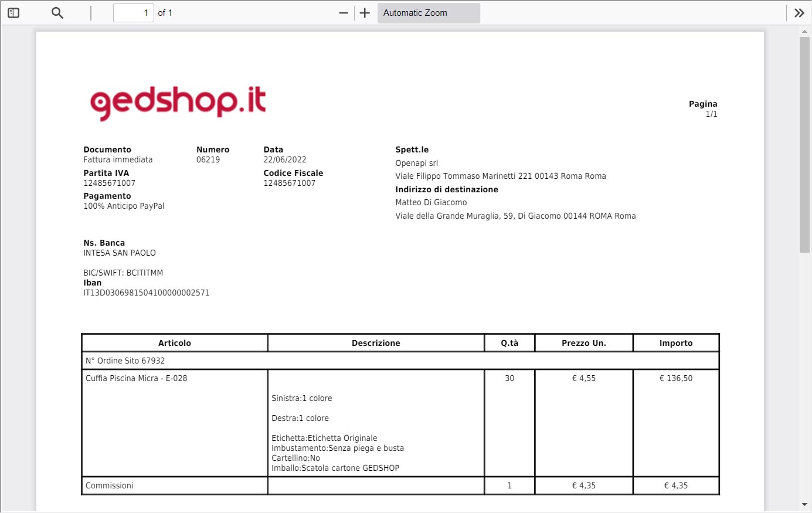
Task: Click the vertical scrollbar thumb
Action: tap(804, 144)
